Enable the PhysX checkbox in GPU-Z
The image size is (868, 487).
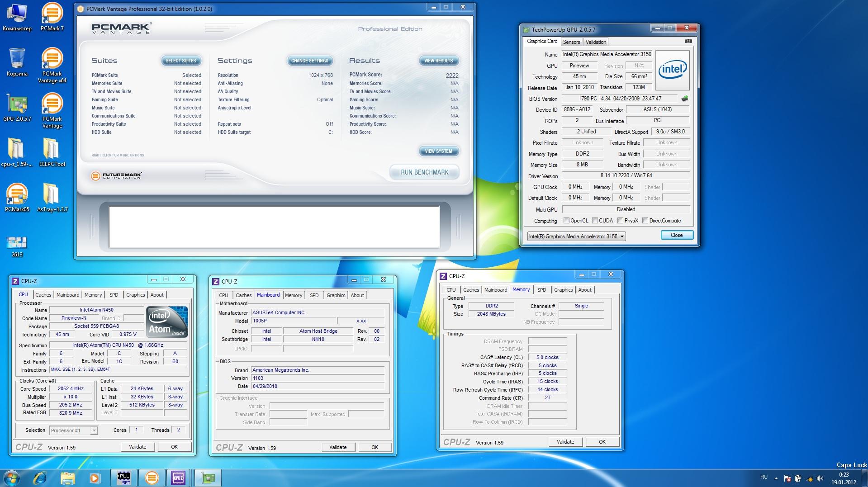click(620, 221)
